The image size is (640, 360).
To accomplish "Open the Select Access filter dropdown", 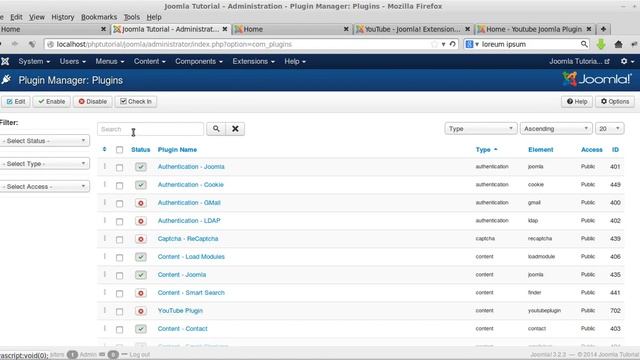I will tap(44, 187).
